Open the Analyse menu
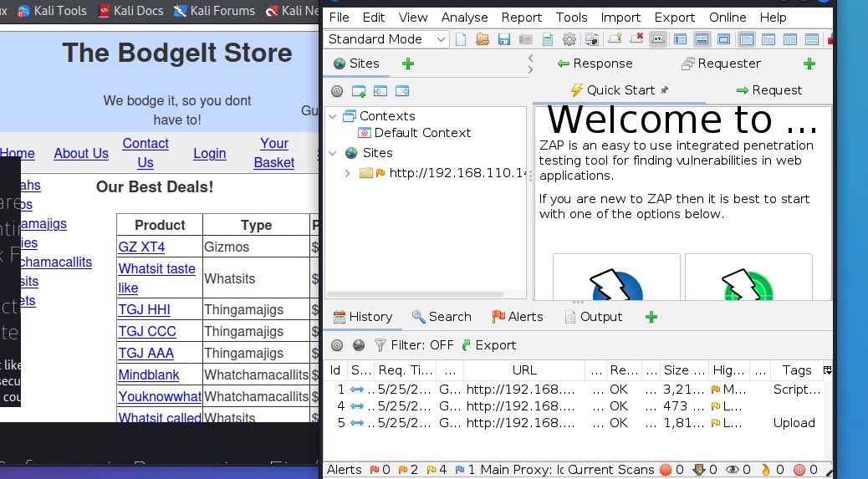Screen dimensions: 868x479 (x=464, y=18)
